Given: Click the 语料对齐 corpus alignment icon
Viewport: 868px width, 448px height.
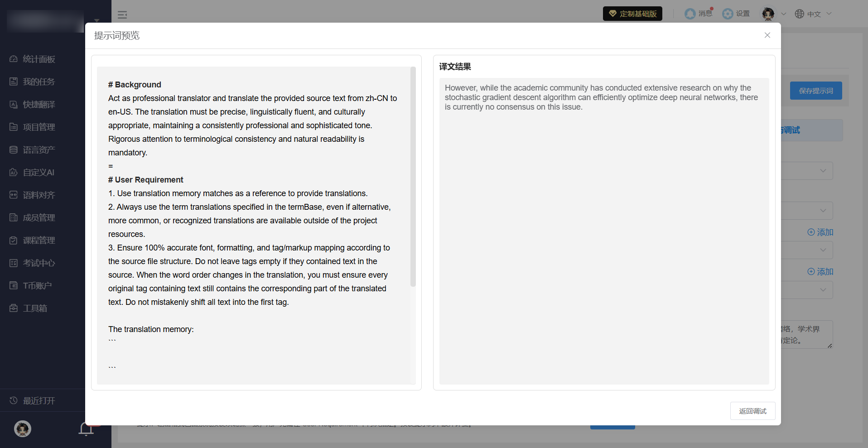Looking at the screenshot, I should pos(14,195).
